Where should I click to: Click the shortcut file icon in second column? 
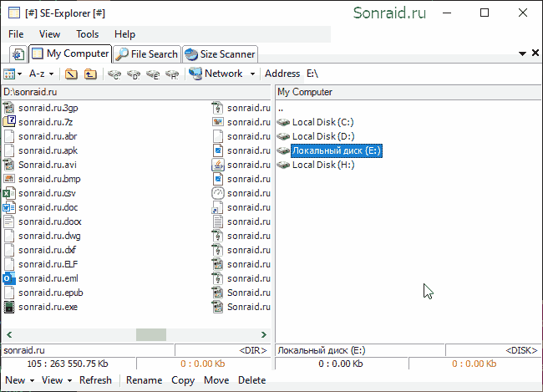pyautogui.click(x=218, y=207)
